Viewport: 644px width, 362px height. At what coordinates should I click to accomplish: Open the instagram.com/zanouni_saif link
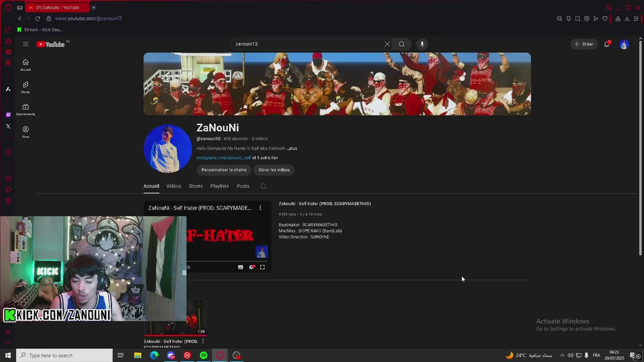coord(223,158)
